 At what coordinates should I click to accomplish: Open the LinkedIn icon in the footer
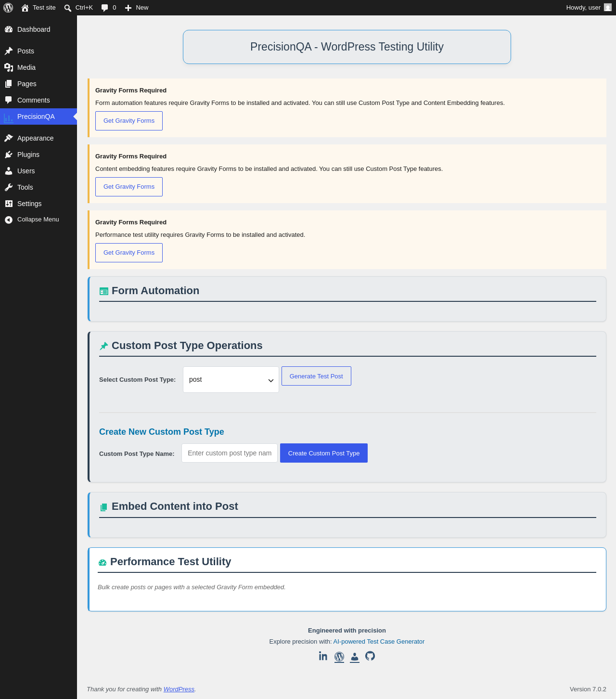coord(323,656)
